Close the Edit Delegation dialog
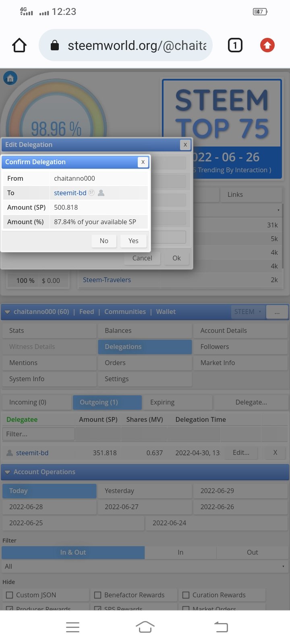The height and width of the screenshot is (644, 290). 185,144
